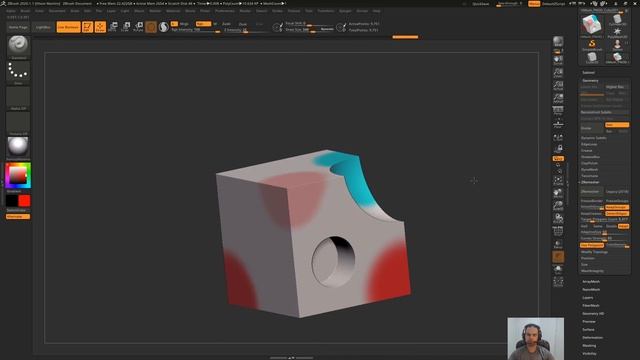Click the Xpose icon

pyautogui.click(x=558, y=282)
